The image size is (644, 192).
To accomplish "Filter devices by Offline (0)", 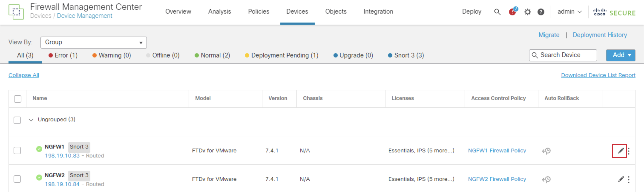I will pos(163,55).
